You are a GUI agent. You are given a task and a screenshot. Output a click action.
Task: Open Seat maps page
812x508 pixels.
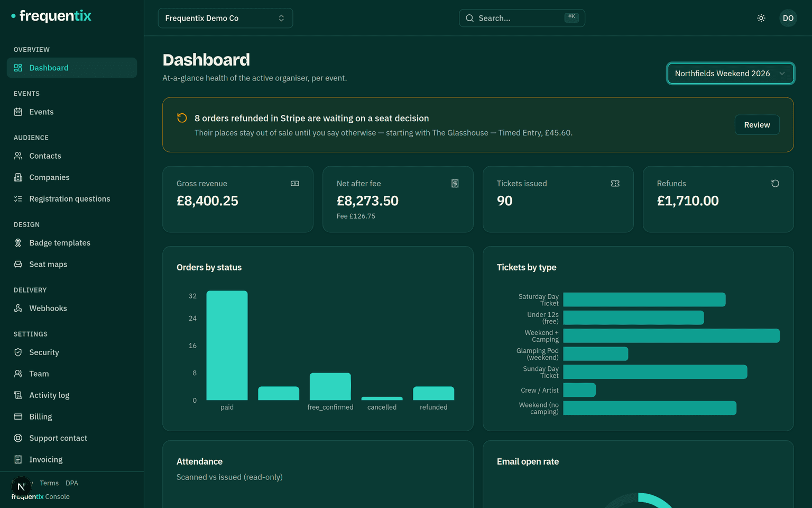click(x=72, y=264)
